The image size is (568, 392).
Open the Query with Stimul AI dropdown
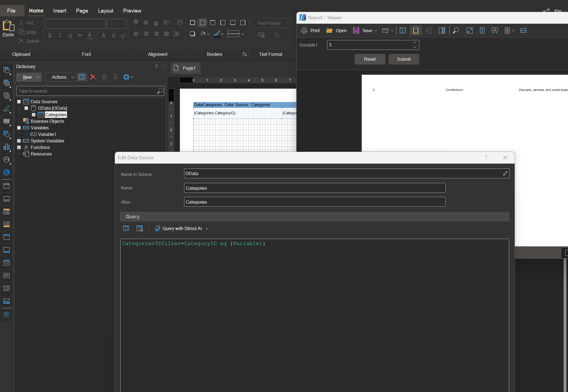[182, 228]
